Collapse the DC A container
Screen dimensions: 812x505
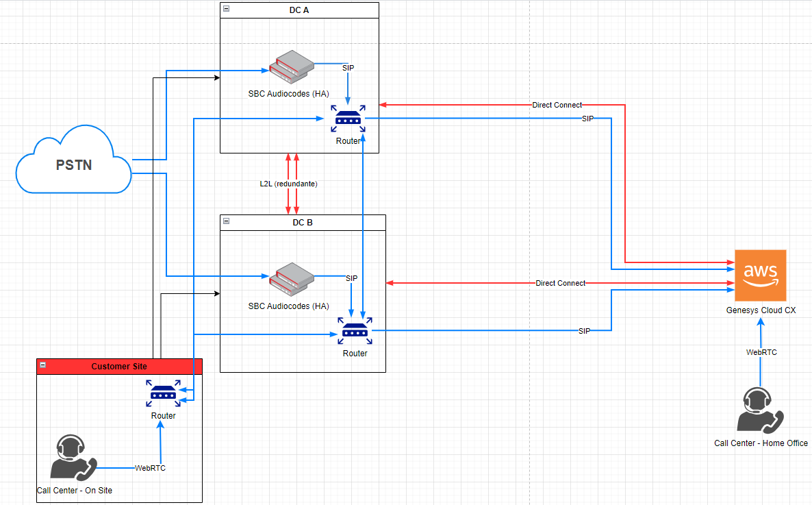(227, 9)
